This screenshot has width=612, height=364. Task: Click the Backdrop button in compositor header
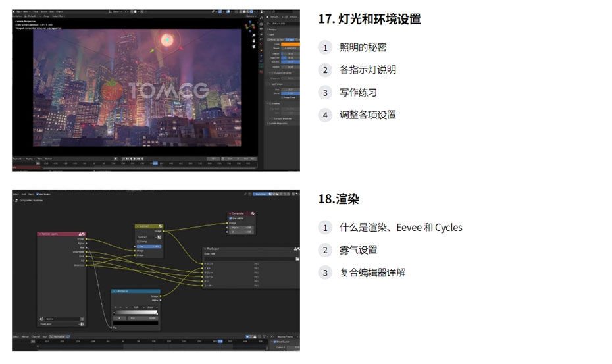pos(261,194)
